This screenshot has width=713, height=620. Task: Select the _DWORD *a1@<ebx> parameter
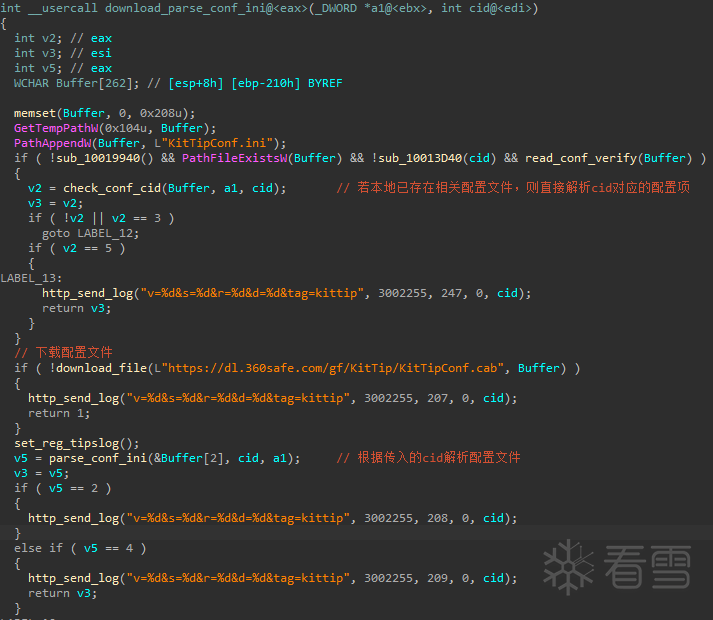(x=371, y=8)
